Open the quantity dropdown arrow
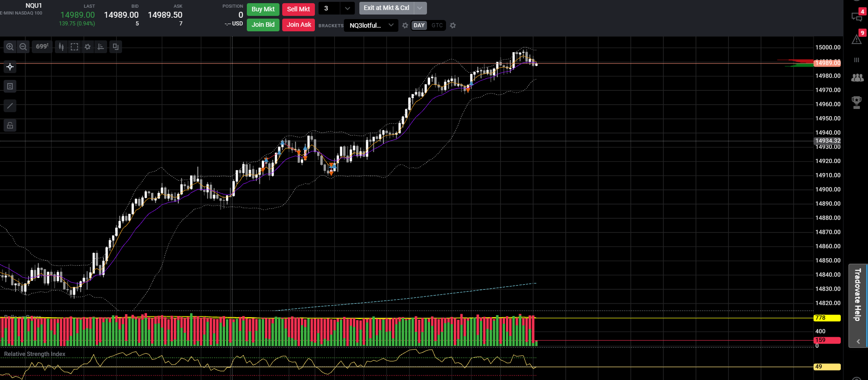This screenshot has height=380, width=868. (348, 8)
